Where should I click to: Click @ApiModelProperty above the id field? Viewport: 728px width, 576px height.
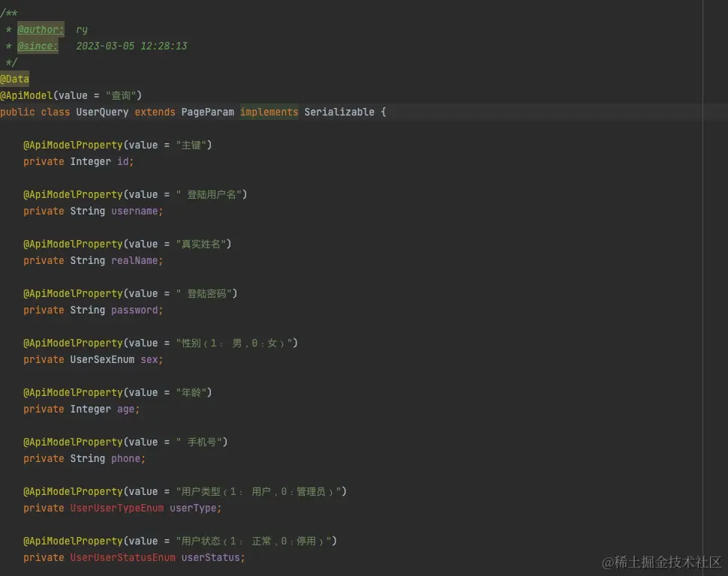(73, 145)
